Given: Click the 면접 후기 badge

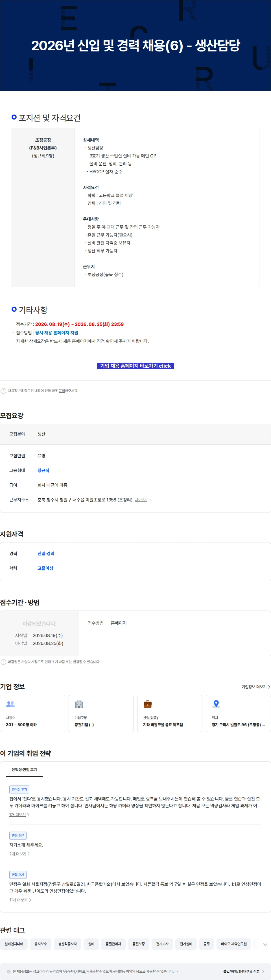Looking at the screenshot, I should [x=18, y=875].
